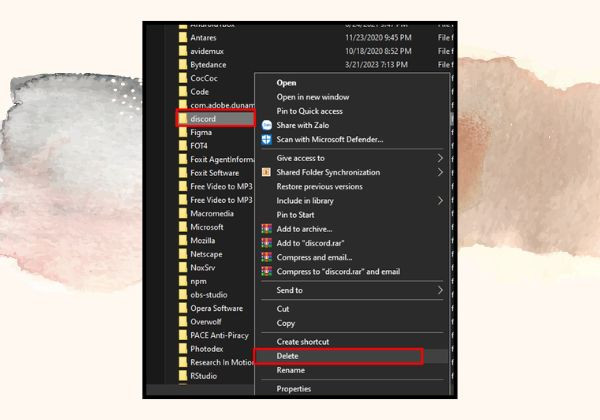
Task: Select Open in new window
Action: (313, 97)
